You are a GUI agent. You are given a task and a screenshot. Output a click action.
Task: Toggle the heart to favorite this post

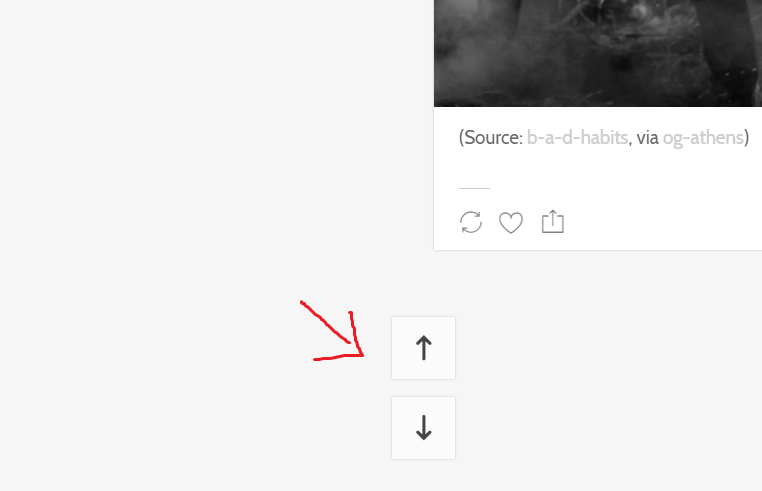point(511,223)
